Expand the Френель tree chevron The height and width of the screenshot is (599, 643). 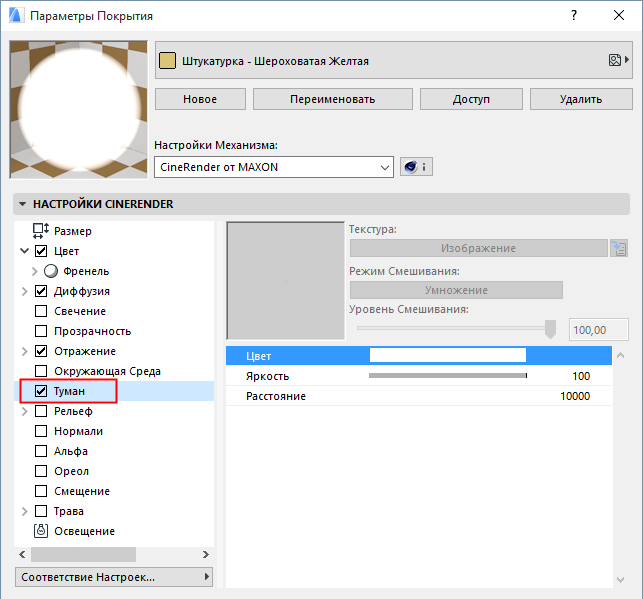click(x=34, y=271)
